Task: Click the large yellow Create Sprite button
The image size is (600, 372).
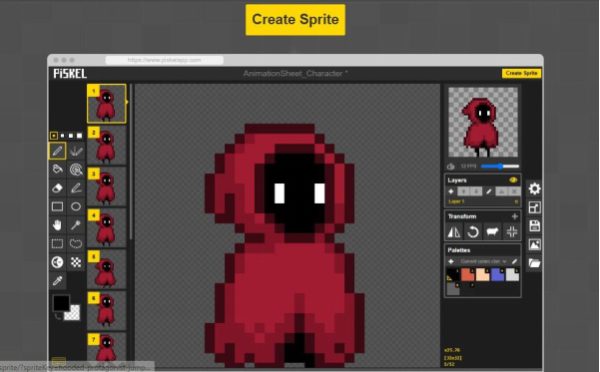Action: point(295,20)
